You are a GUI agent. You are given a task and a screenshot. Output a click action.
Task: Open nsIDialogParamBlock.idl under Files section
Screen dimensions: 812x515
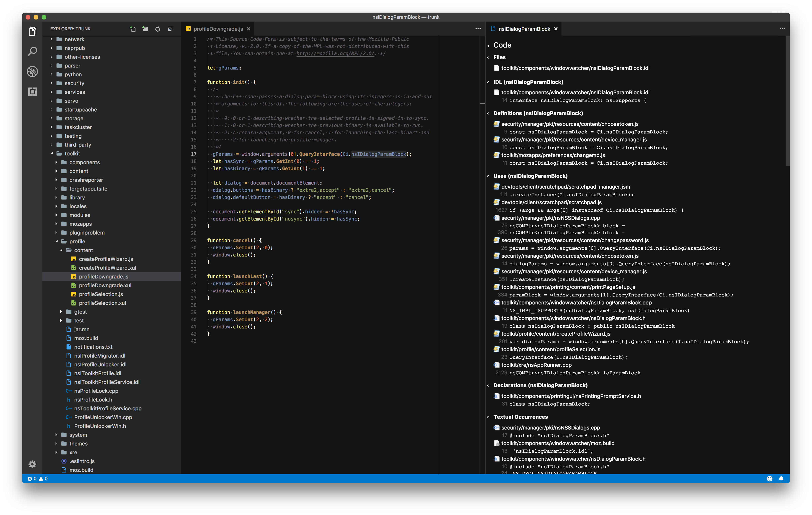[575, 68]
